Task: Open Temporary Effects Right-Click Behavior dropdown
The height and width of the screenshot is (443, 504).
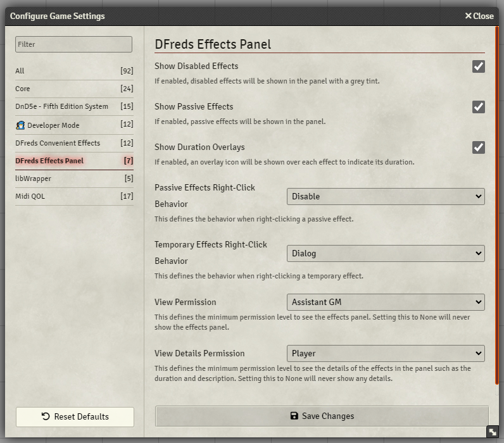Action: pyautogui.click(x=386, y=253)
